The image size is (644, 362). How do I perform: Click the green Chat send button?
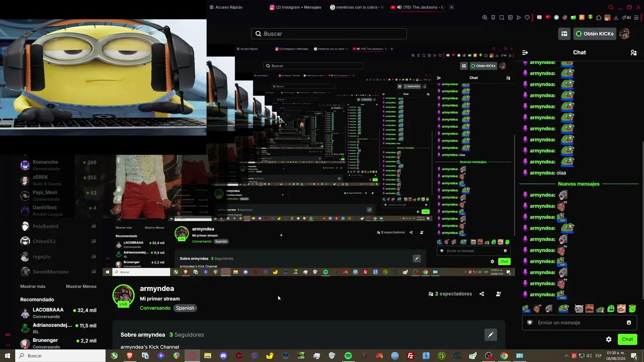(627, 339)
